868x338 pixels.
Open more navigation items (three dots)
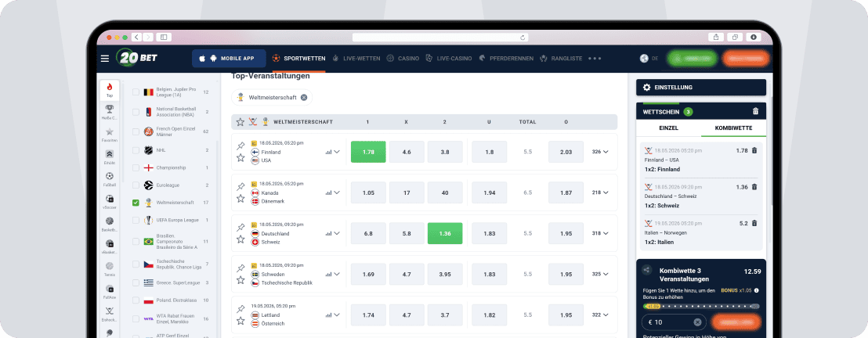(x=595, y=59)
